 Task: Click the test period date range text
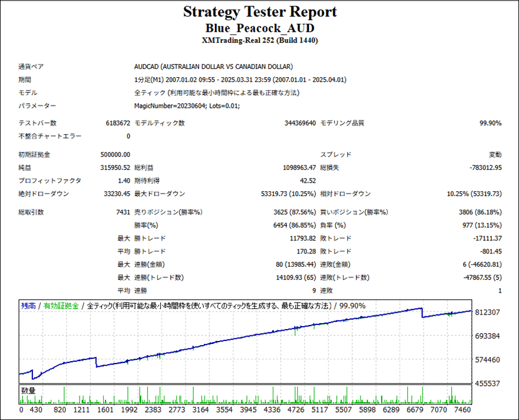click(240, 80)
